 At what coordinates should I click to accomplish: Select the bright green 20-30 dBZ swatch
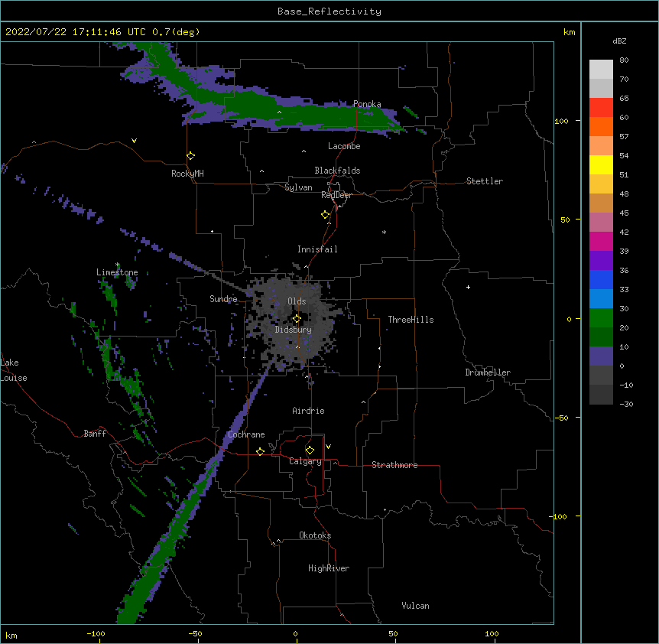coord(601,318)
